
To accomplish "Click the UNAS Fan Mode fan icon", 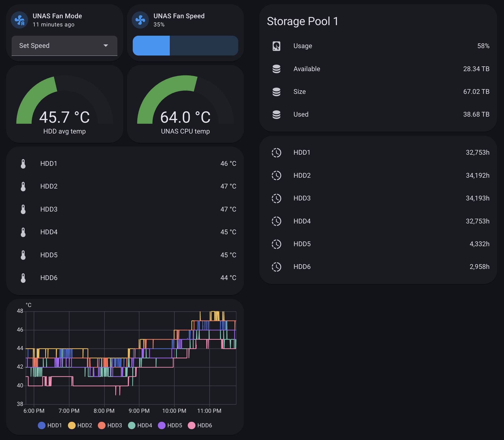I will [20, 20].
